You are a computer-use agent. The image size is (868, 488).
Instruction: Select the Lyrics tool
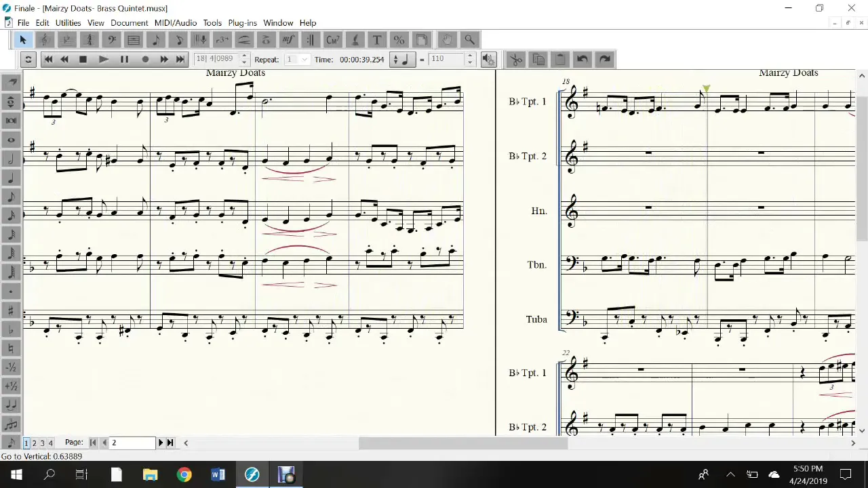[x=355, y=39]
